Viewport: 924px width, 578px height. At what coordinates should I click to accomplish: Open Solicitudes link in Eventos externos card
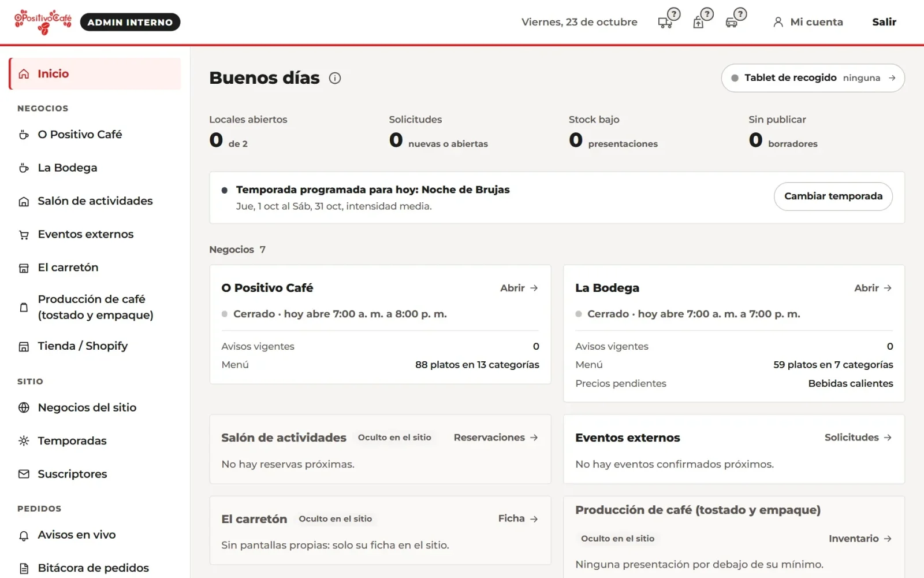(x=858, y=438)
